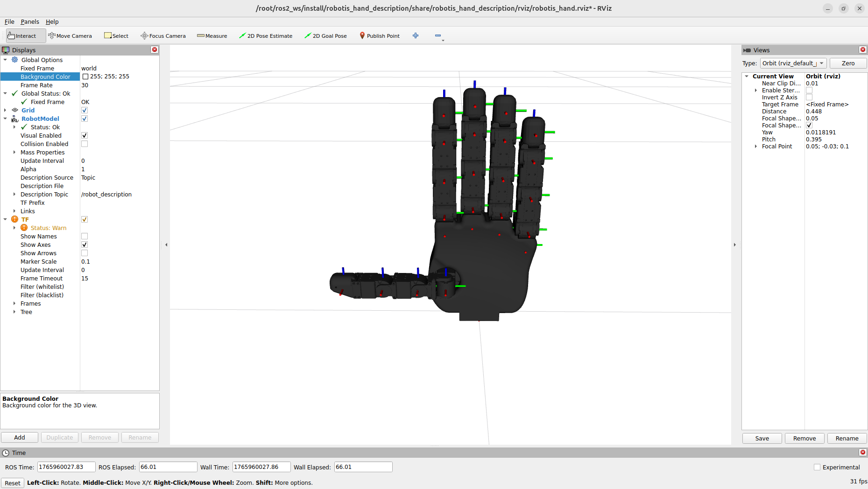
Task: Toggle Show Names under TF
Action: coord(85,236)
